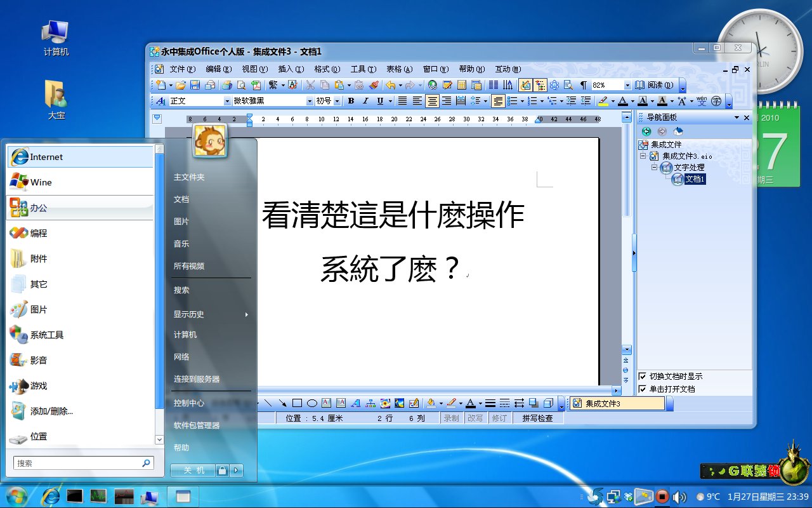Click the start menu 搜索 search field
The width and height of the screenshot is (812, 508).
84,463
